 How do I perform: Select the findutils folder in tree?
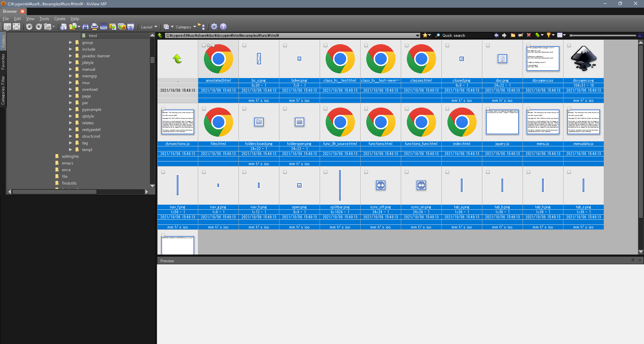coord(69,183)
